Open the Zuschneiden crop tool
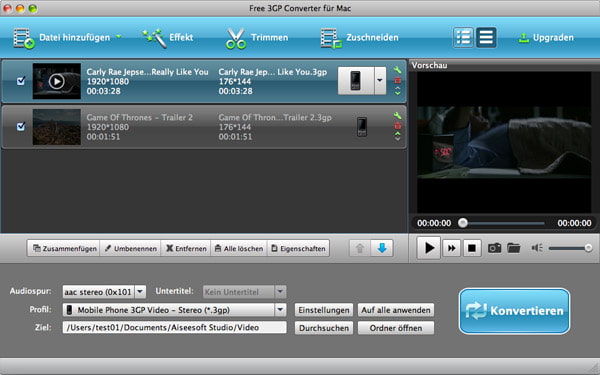This screenshot has height=375, width=600. pyautogui.click(x=331, y=38)
